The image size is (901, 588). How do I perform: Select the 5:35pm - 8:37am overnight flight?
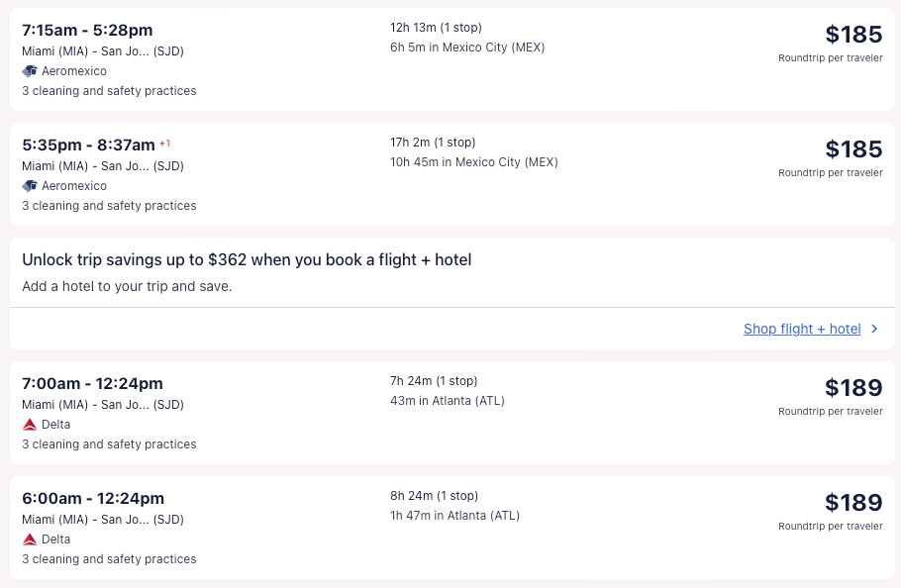click(x=88, y=146)
